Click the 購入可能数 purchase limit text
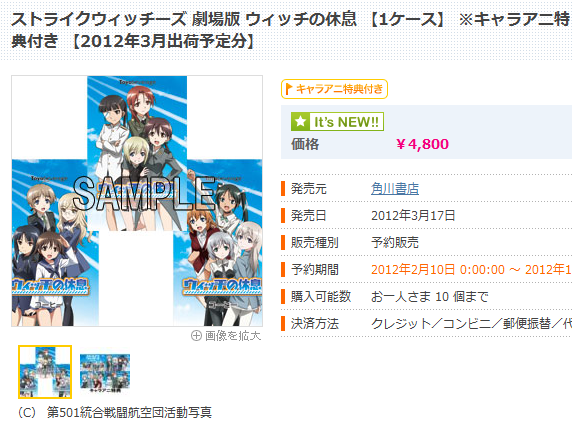Viewport: 572px width, 428px height. 429,296
